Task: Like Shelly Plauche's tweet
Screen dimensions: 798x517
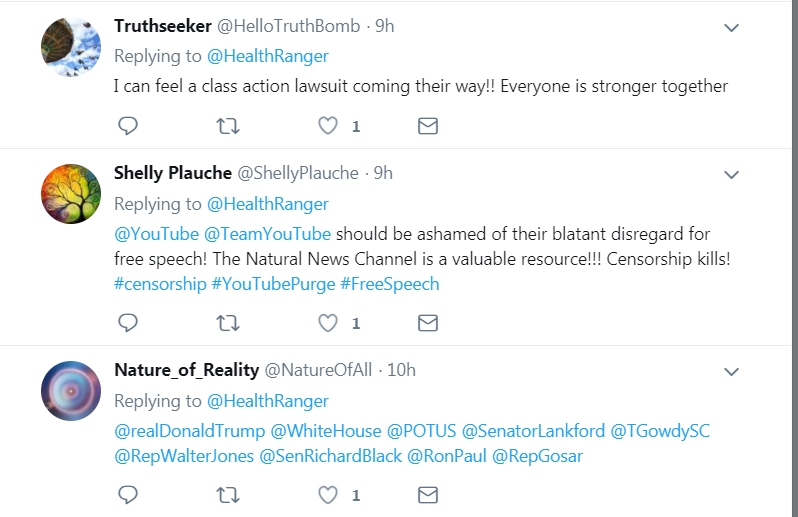Action: tap(328, 323)
